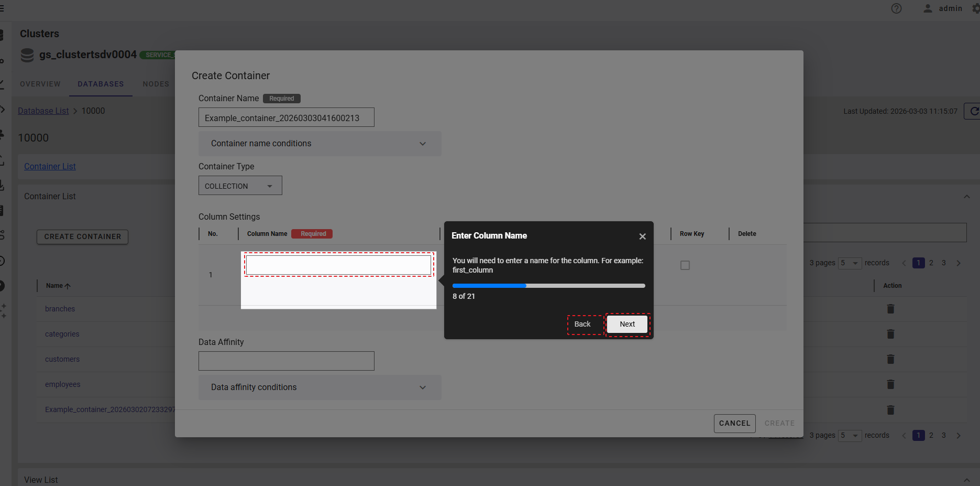Click trash icon for the customers row
The image size is (980, 486).
(x=890, y=359)
